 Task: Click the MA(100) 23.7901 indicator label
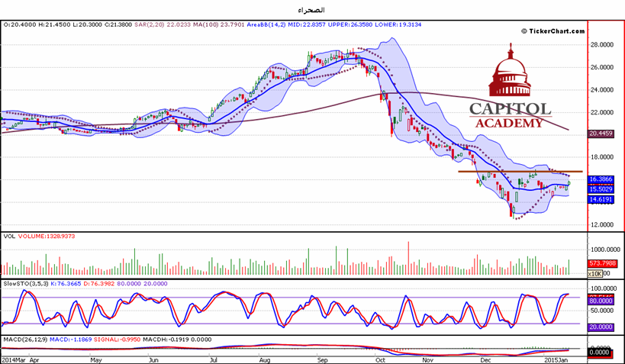pyautogui.click(x=219, y=24)
